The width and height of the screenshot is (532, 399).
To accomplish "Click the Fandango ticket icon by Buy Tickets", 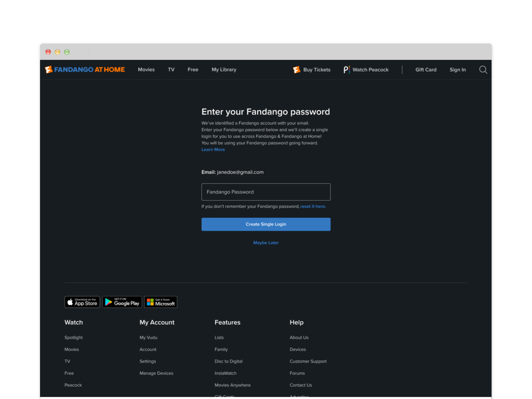I will pos(296,70).
